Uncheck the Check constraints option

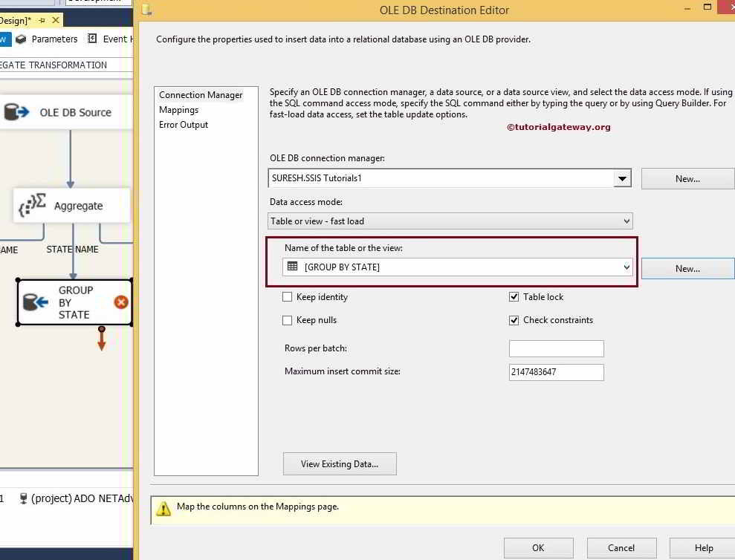(514, 320)
